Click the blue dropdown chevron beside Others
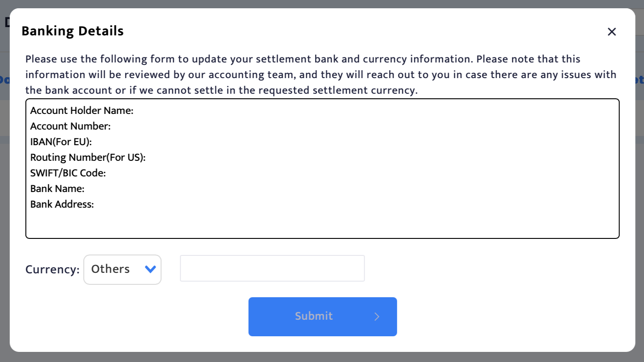 [x=150, y=269]
